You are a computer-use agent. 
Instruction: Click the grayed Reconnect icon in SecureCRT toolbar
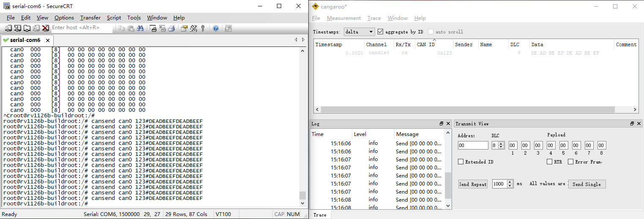point(36,28)
